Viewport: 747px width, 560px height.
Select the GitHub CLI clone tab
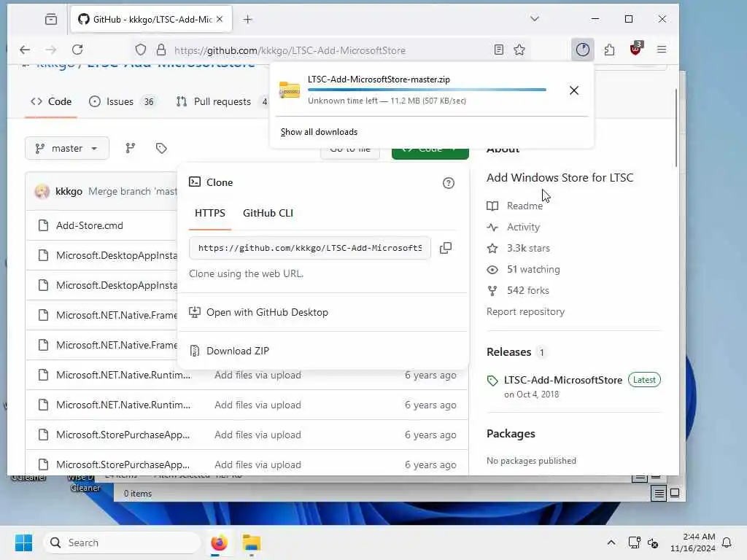click(x=268, y=214)
